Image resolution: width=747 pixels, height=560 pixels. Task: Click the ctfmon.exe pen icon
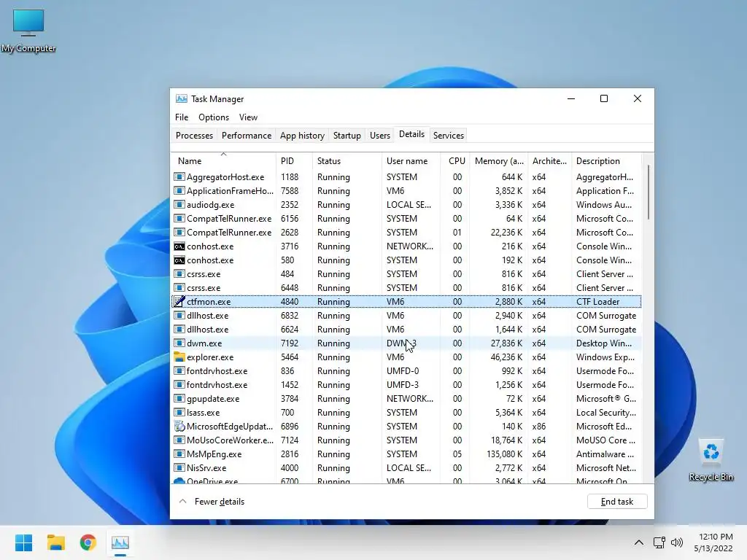click(179, 301)
